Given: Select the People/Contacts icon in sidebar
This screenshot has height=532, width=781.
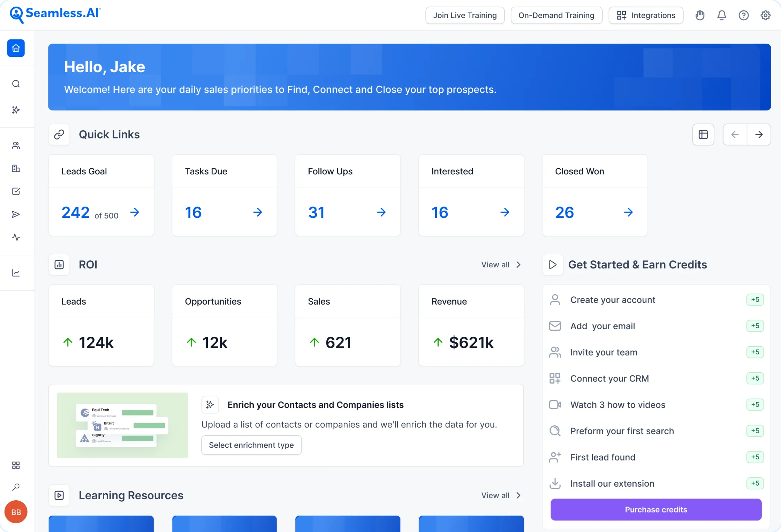Looking at the screenshot, I should [x=16, y=145].
